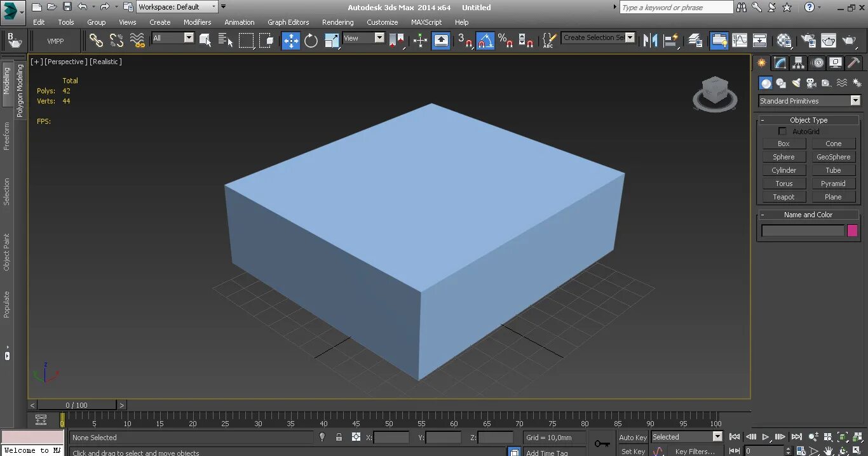
Task: Switch to the Motion panel tab
Action: click(818, 63)
